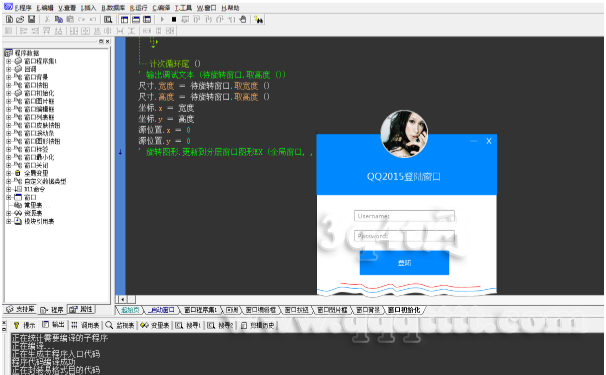The width and height of the screenshot is (606, 375).
Task: Click the blue login button in QQ2015 window
Action: [404, 263]
